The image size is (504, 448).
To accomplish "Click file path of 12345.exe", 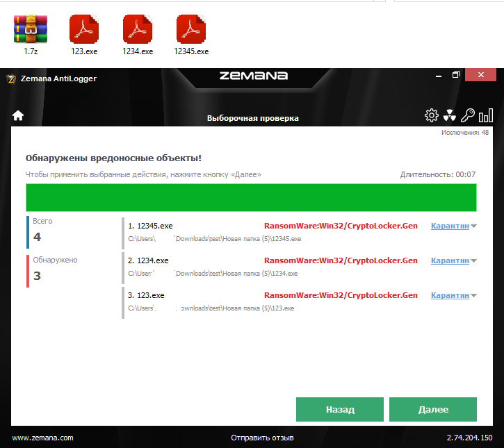I will coord(214,239).
